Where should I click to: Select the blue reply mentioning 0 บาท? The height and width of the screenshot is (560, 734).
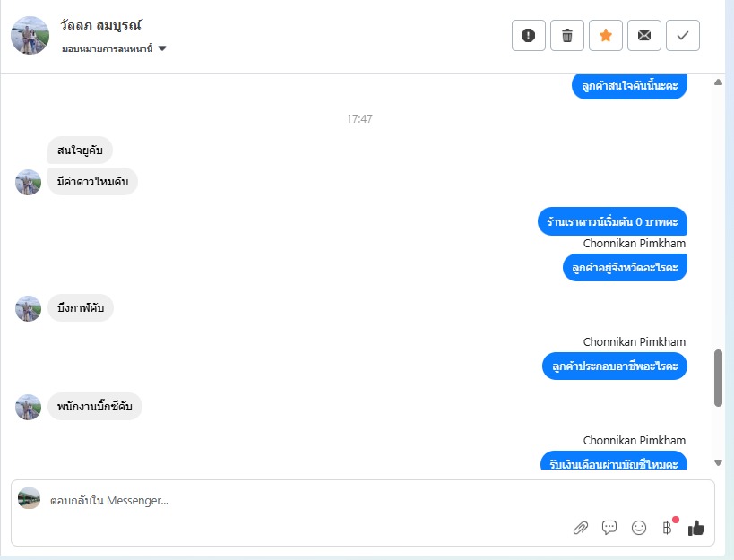point(612,221)
